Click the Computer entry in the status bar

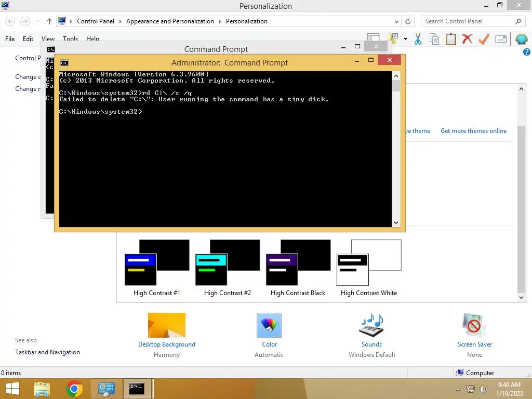(475, 373)
